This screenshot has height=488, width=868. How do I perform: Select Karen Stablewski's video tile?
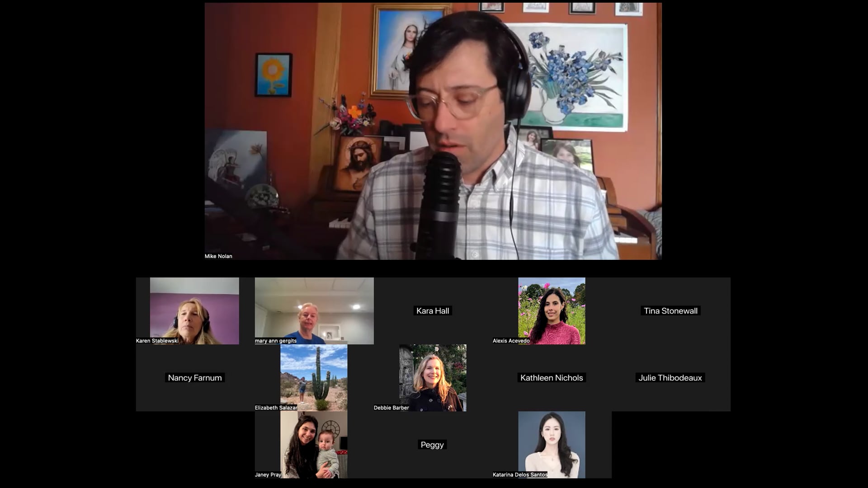tap(194, 311)
